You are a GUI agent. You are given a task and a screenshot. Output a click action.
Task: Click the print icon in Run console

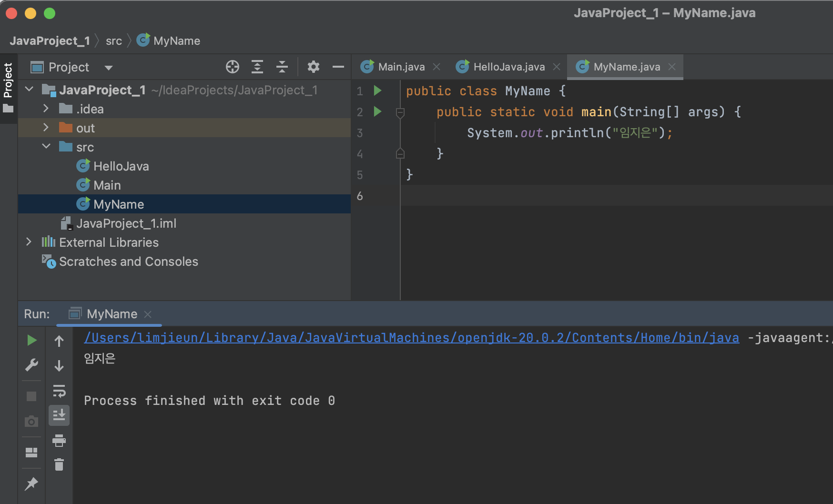click(x=59, y=440)
